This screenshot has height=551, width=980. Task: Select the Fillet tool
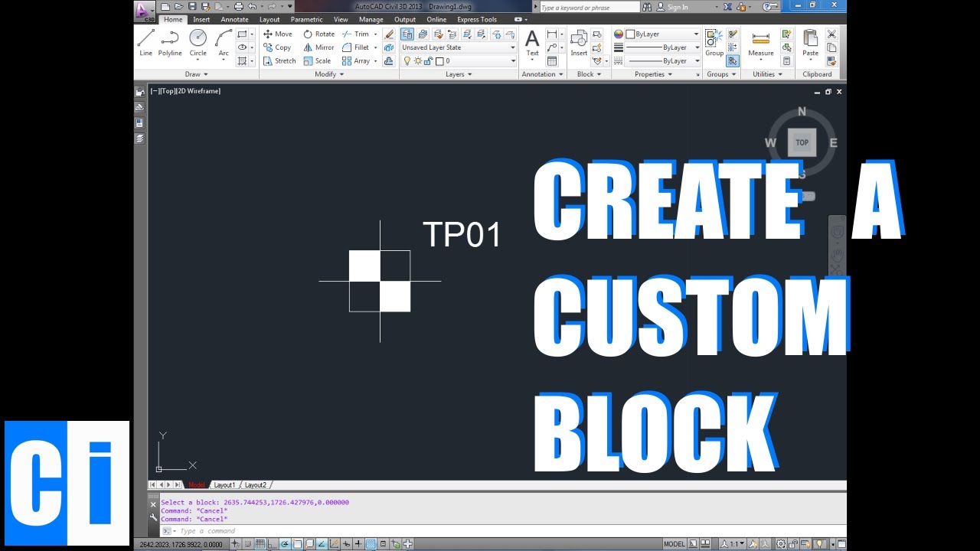pyautogui.click(x=357, y=47)
